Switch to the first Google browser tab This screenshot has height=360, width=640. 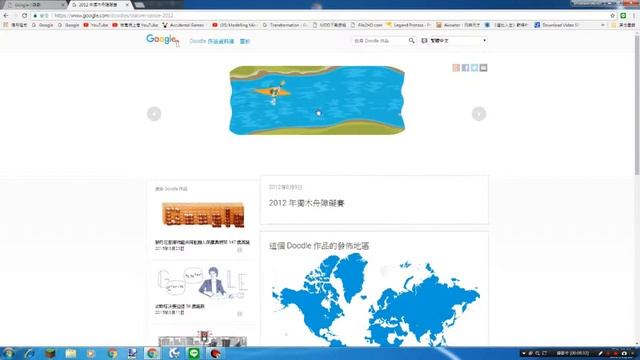click(x=35, y=5)
